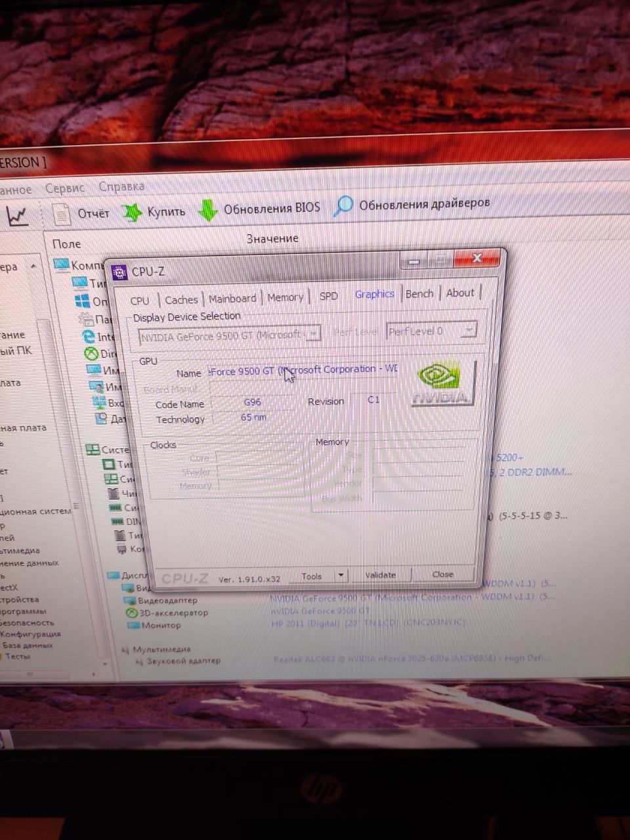The image size is (630, 840).
Task: Select the green motherboard icon beside Систе
Action: [93, 450]
